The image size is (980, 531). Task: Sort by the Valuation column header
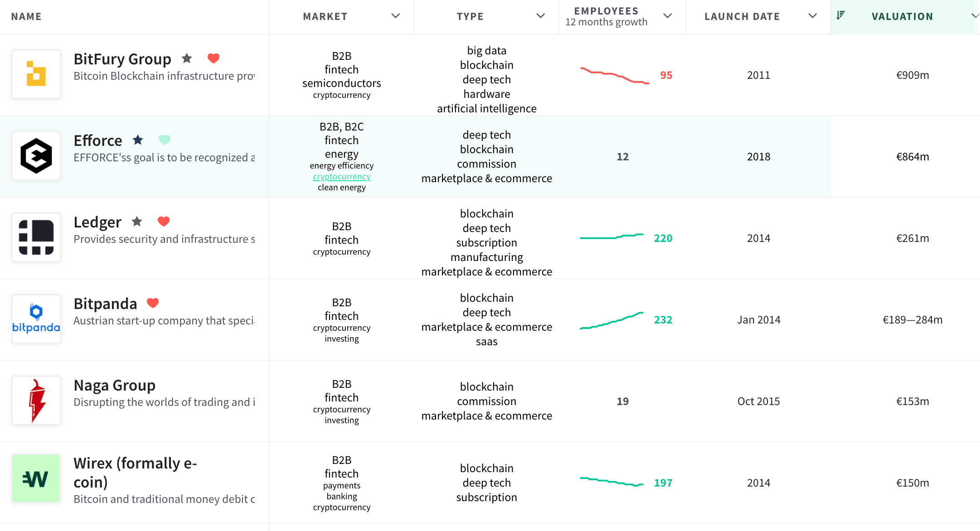(x=902, y=16)
